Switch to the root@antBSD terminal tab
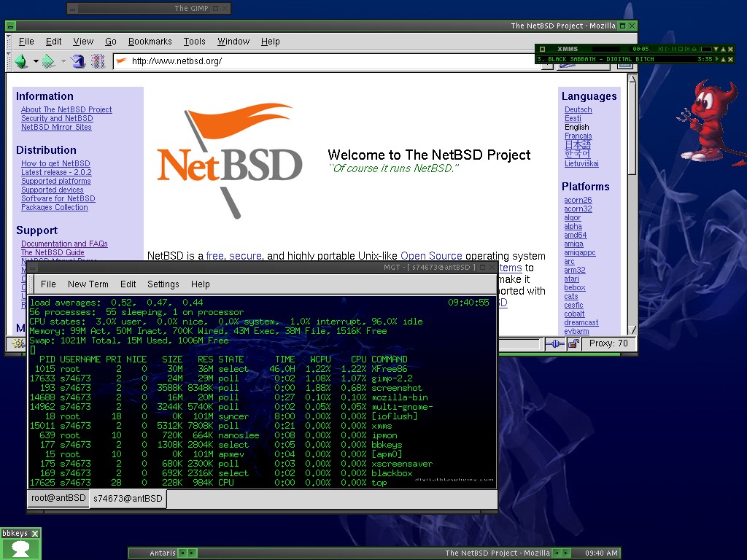Image resolution: width=747 pixels, height=560 pixels. click(58, 498)
